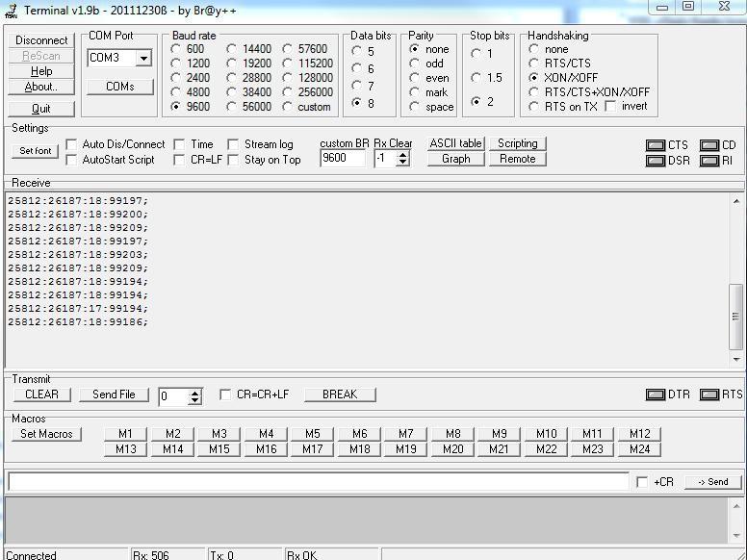Toggle the CD indicator light
The height and width of the screenshot is (560, 747).
coord(708,145)
